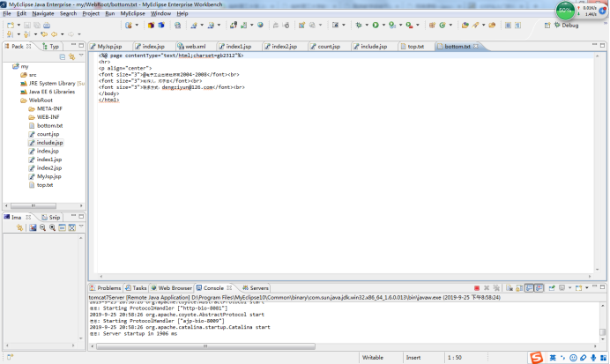Image resolution: width=610 pixels, height=364 pixels.
Task: Click Link with Editor in Package Explorer
Action: pyautogui.click(x=71, y=56)
